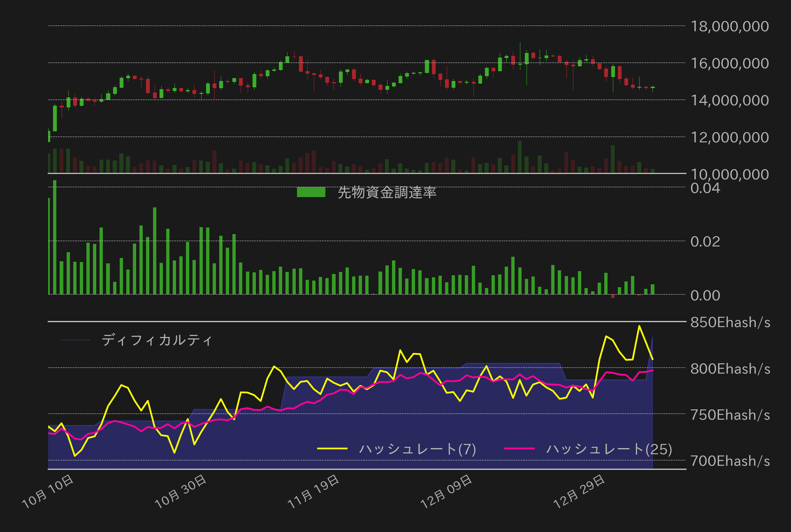The image size is (791, 532).
Task: Click the green 先物資金調達率 legend icon
Action: 311,192
